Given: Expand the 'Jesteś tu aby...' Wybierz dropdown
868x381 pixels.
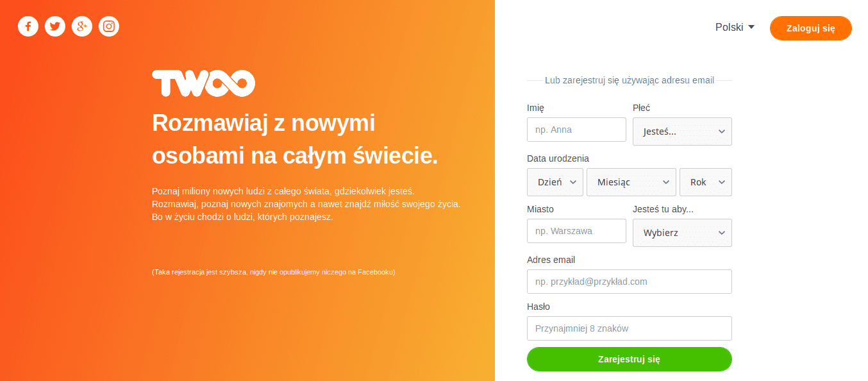Looking at the screenshot, I should click(x=682, y=233).
